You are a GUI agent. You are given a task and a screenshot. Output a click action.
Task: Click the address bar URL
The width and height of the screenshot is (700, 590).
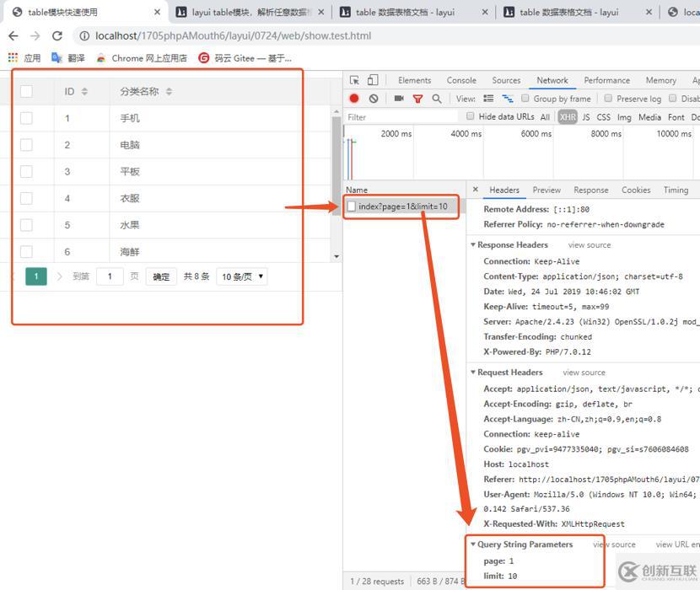(x=233, y=35)
